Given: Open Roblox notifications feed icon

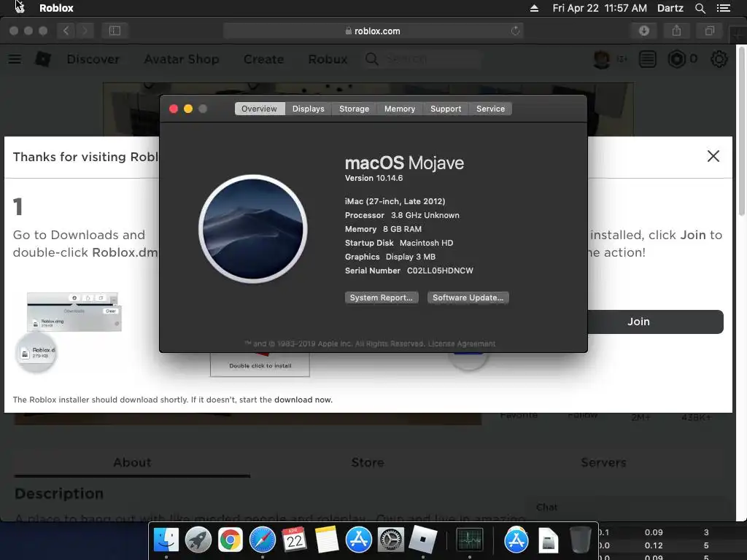Looking at the screenshot, I should pyautogui.click(x=648, y=59).
